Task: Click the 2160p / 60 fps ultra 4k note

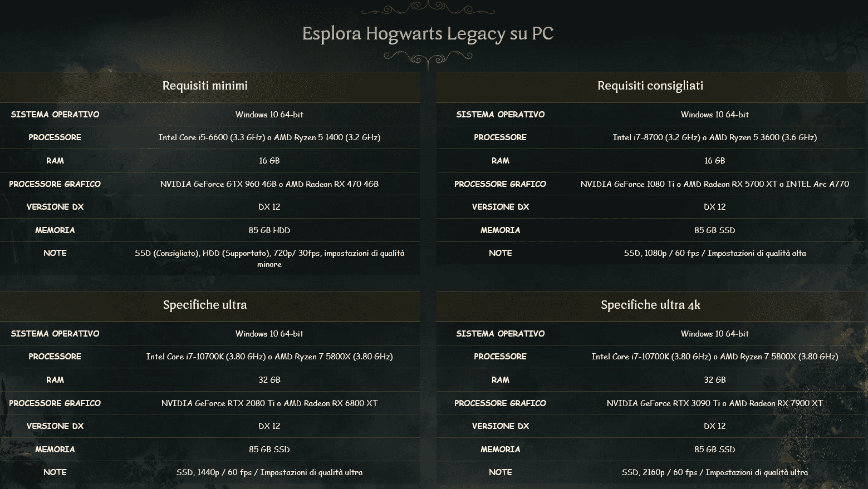Action: tap(715, 472)
